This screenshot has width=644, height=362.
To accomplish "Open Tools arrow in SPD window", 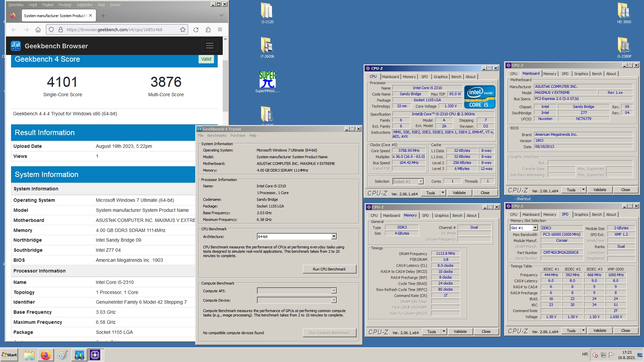I will tap(583, 330).
